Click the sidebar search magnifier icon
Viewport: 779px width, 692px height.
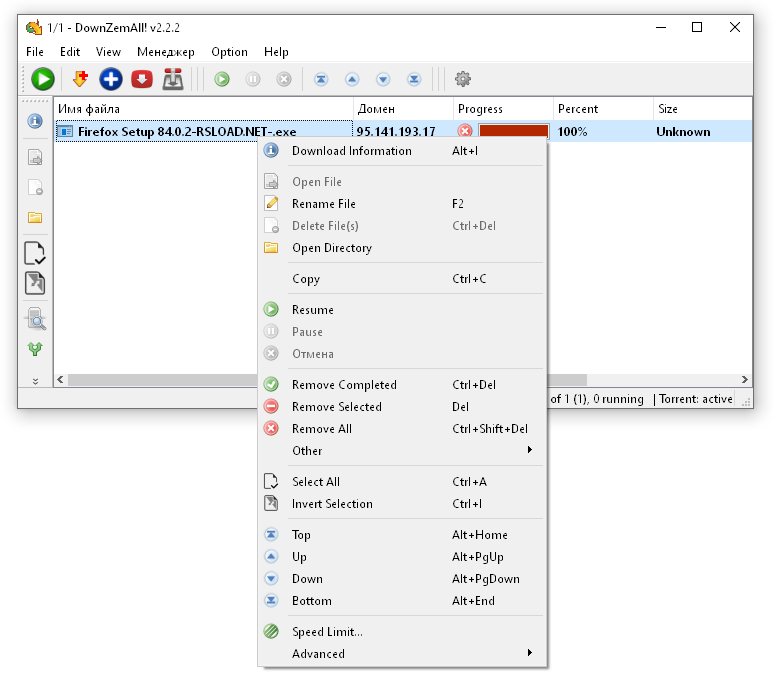point(36,319)
